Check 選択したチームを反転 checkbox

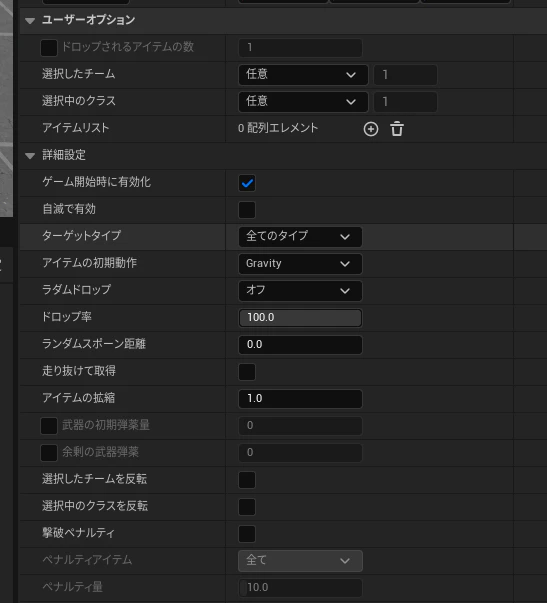tap(247, 480)
